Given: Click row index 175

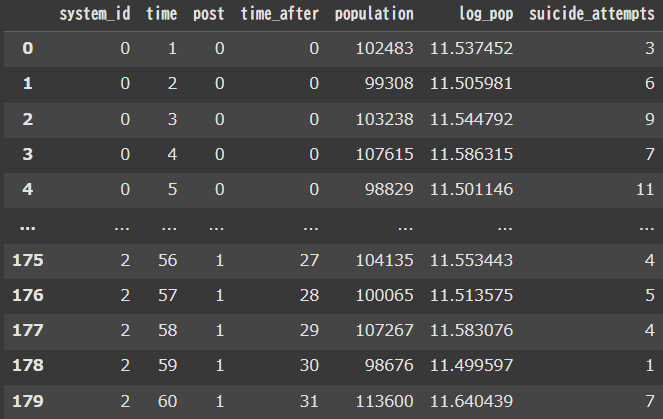Looking at the screenshot, I should click(27, 261).
